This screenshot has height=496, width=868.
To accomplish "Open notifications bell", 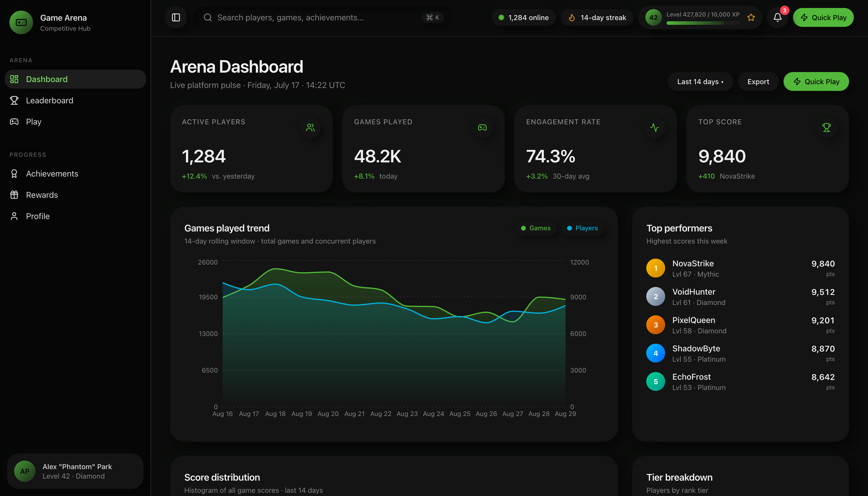I will pos(777,17).
